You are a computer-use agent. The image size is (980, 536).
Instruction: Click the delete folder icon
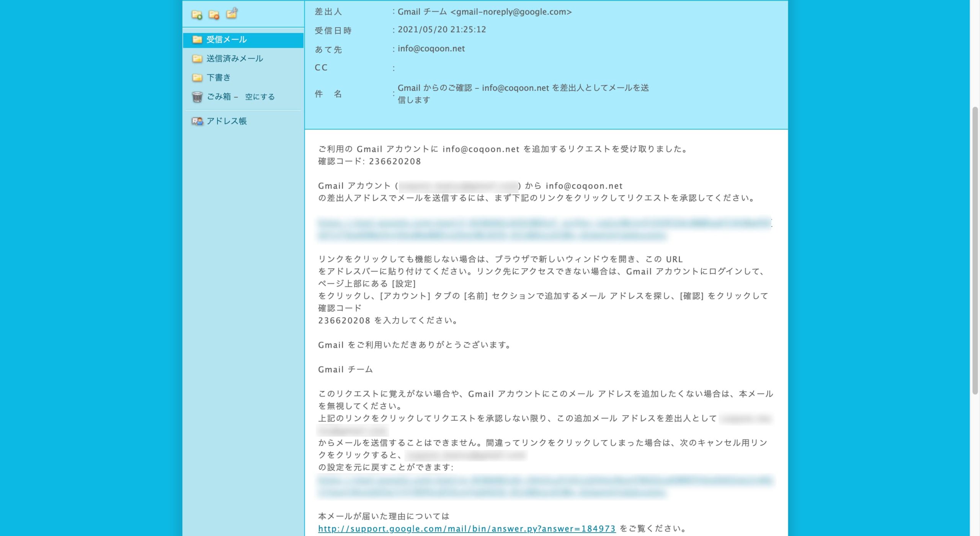pos(214,15)
